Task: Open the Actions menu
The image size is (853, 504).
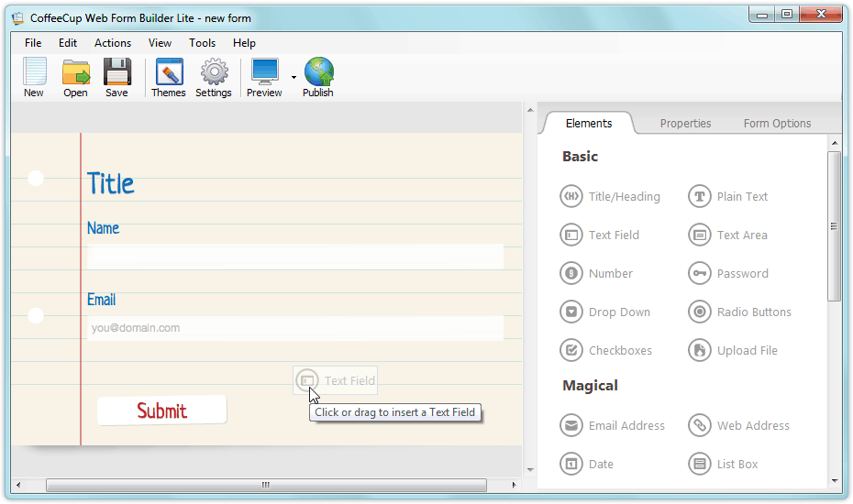Action: 113,43
